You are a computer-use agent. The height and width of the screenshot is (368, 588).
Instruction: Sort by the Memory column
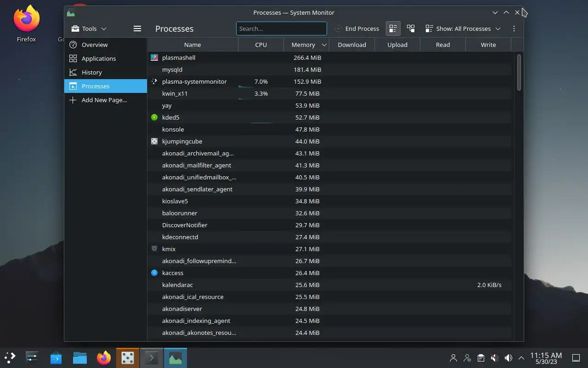pos(306,45)
